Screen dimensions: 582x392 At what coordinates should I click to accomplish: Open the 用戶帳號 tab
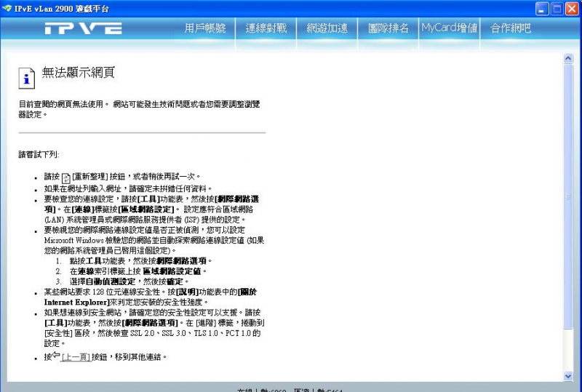tap(205, 28)
